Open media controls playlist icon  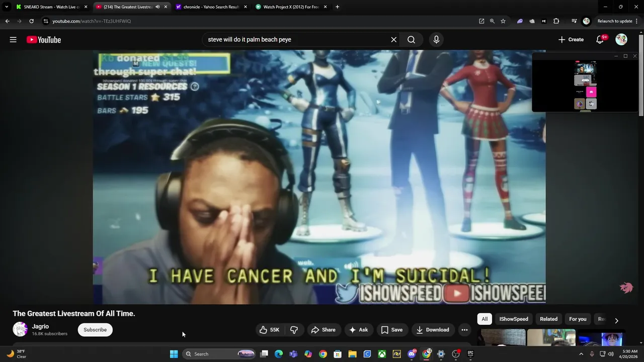click(x=574, y=21)
